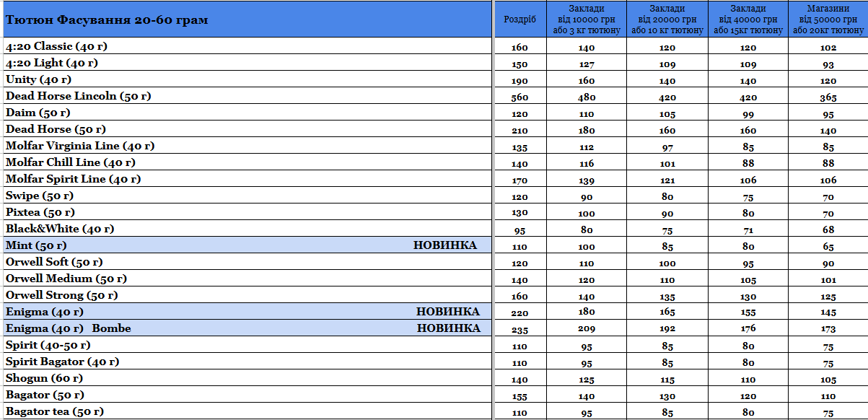Click the 'Pixtea (50 г)' product name
Image resolution: width=868 pixels, height=420 pixels.
(x=40, y=212)
